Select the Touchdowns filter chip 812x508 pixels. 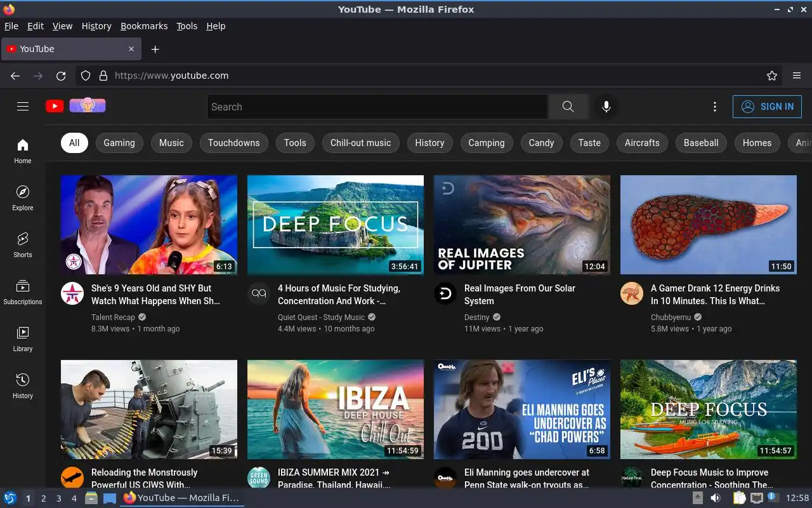(x=233, y=143)
